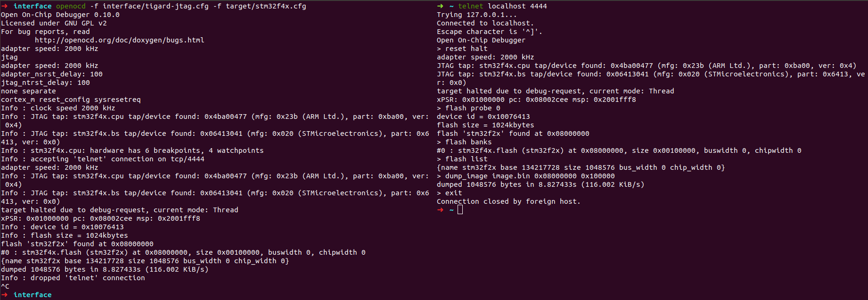Select the "reset halt" command line
This screenshot has width=868, height=300.
pos(466,49)
